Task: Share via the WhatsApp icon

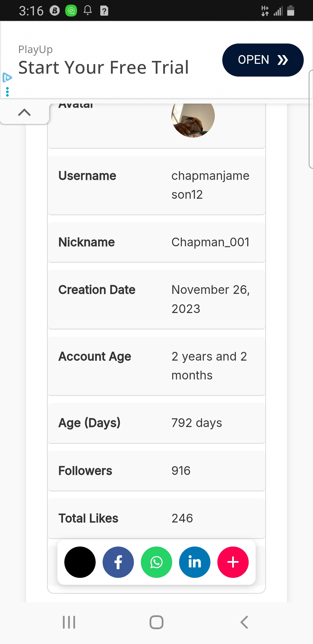Action: click(x=156, y=562)
